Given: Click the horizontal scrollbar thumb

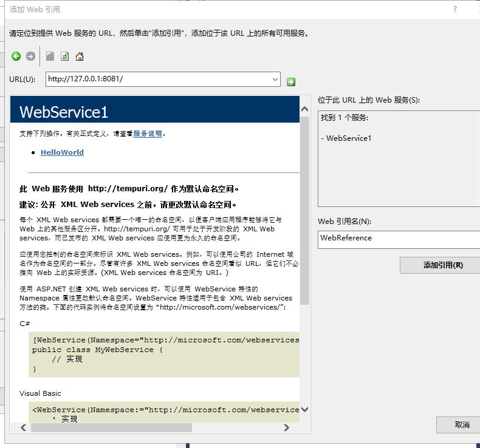Looking at the screenshot, I should tap(111, 427).
